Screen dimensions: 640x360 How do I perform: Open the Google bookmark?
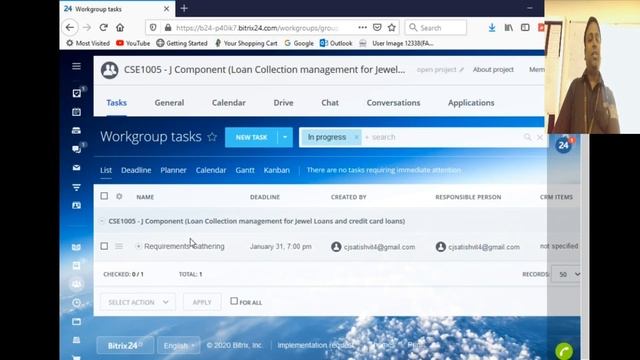point(299,43)
